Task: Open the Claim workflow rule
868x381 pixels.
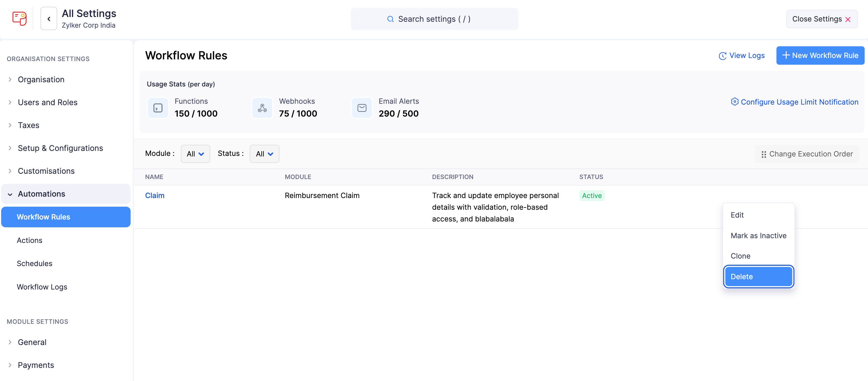Action: (x=155, y=196)
